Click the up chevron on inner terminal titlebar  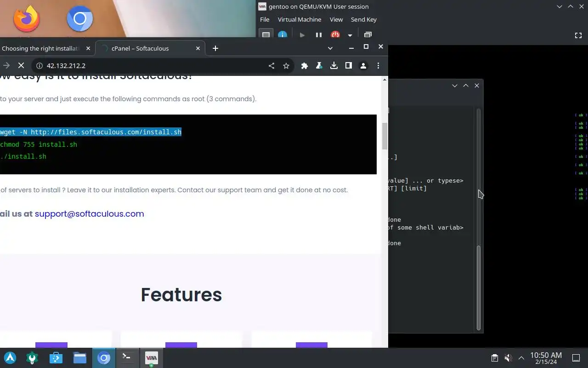tap(466, 86)
